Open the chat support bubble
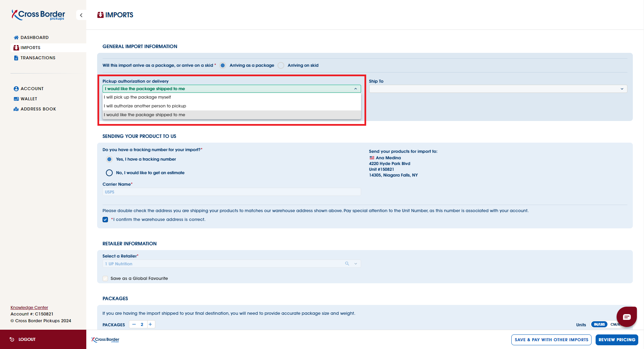The image size is (644, 349). pyautogui.click(x=627, y=317)
